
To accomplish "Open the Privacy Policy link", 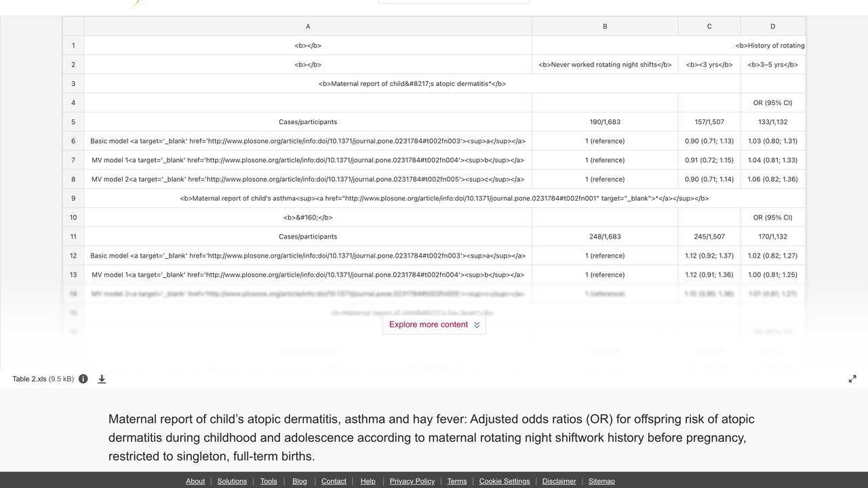I will 412,481.
